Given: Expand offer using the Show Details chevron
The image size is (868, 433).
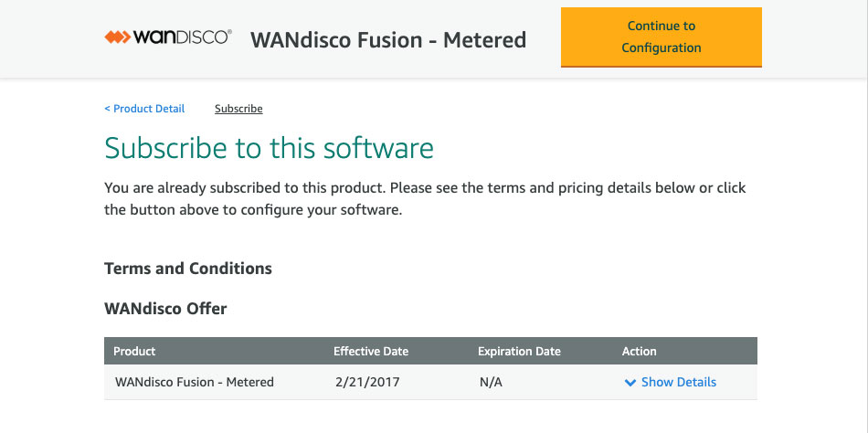Looking at the screenshot, I should point(630,383).
